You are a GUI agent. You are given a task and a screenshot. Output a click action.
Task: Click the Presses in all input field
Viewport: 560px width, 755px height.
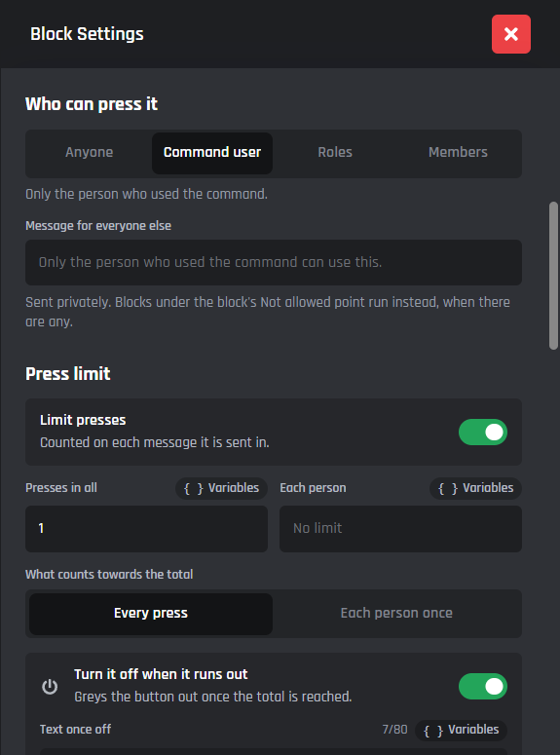point(146,529)
